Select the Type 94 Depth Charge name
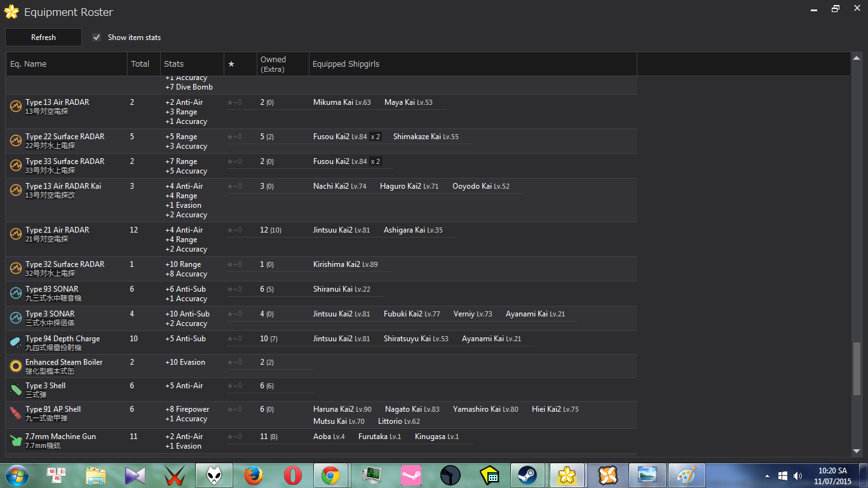 coord(63,339)
